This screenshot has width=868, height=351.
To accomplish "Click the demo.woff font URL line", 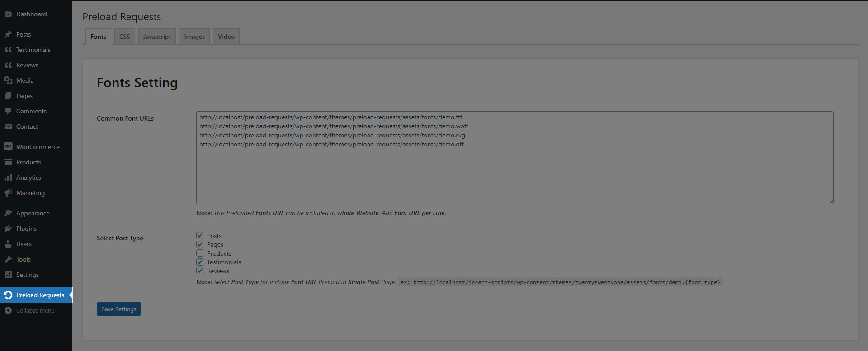I will coord(334,126).
